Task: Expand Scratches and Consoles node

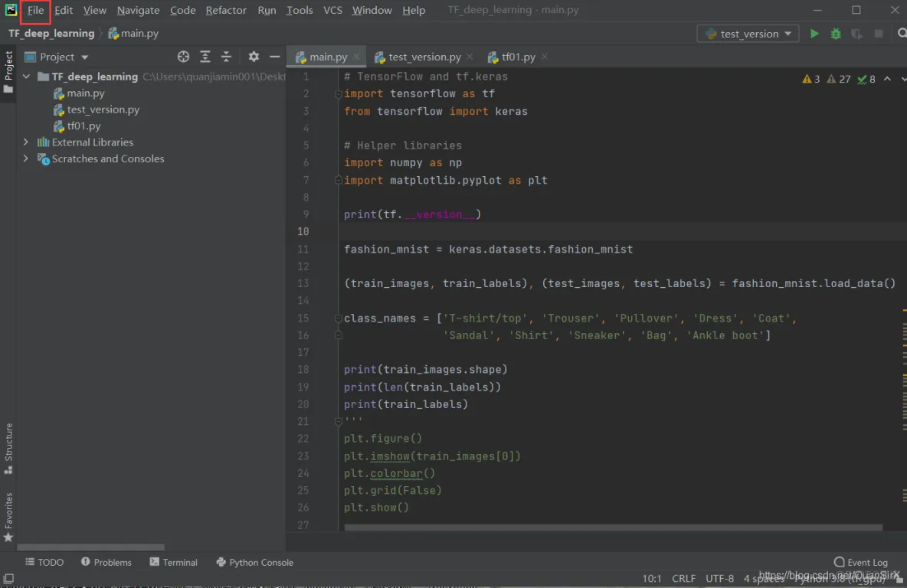Action: point(26,158)
